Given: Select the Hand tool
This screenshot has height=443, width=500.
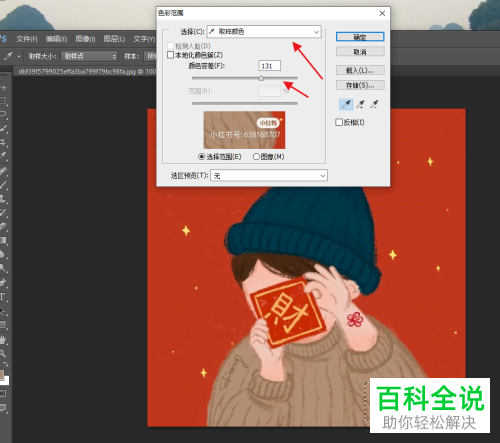Looking at the screenshot, I should (x=3, y=340).
